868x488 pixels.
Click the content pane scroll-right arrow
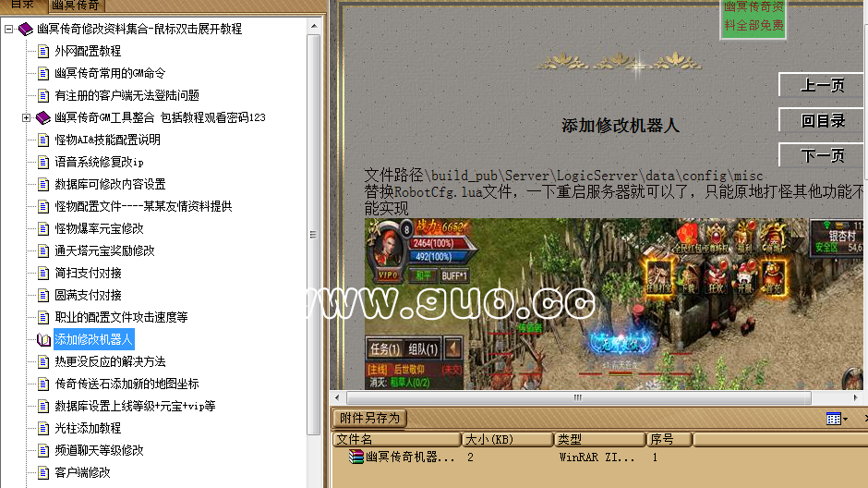tap(856, 397)
